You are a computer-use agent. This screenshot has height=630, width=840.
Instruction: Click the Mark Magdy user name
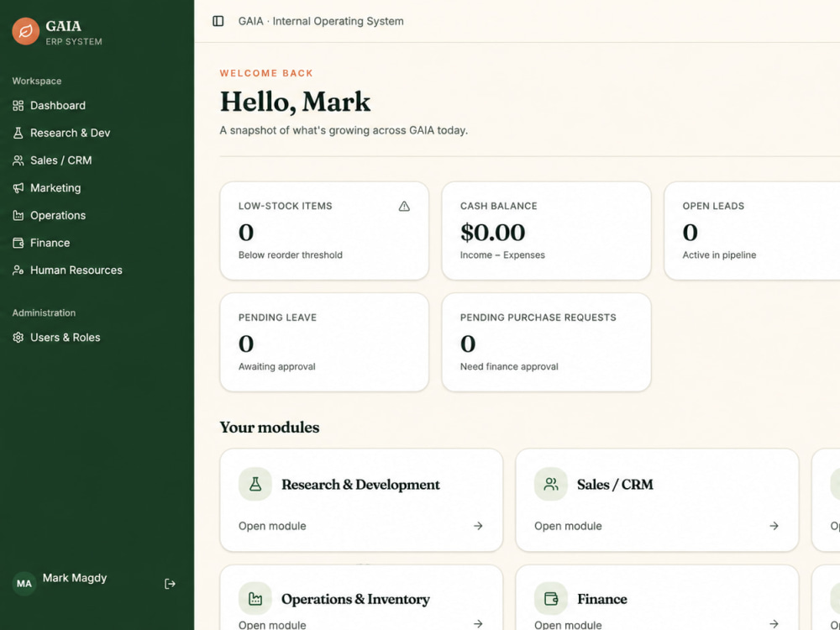coord(75,578)
